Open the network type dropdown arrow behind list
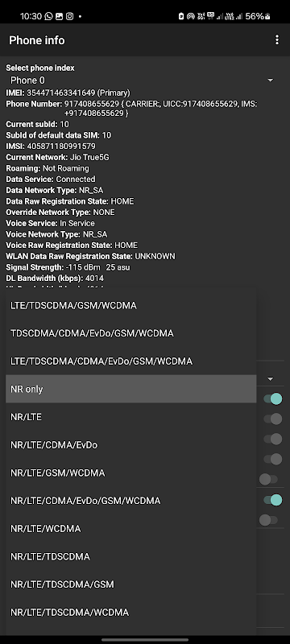 pos(271,378)
